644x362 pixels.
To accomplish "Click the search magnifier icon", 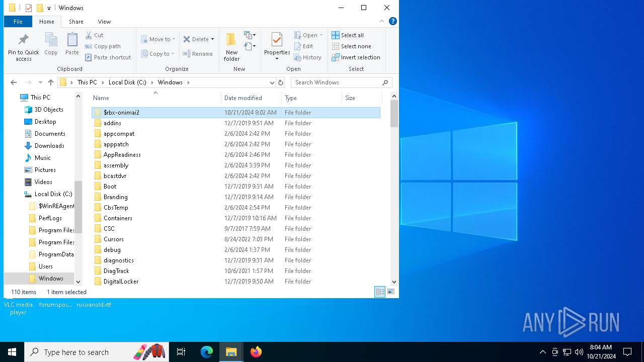I will pyautogui.click(x=385, y=82).
